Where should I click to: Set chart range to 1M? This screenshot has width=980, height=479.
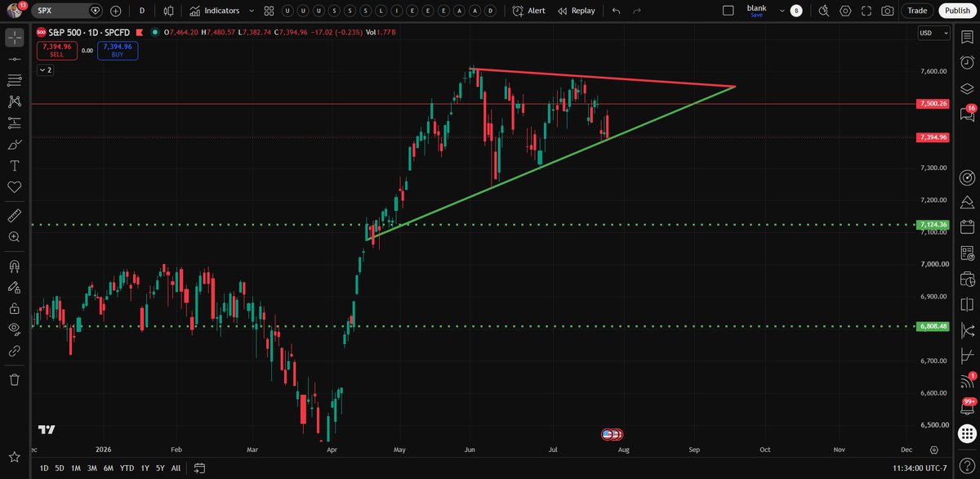[75, 468]
